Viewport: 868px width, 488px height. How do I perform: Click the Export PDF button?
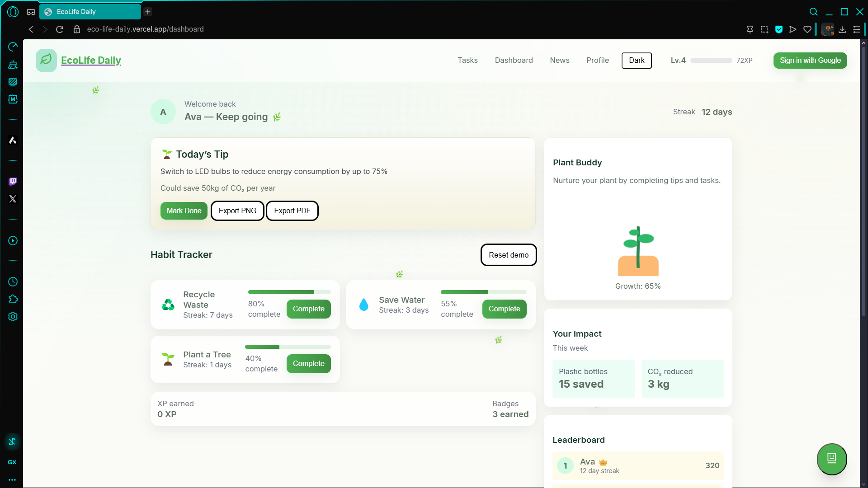292,211
